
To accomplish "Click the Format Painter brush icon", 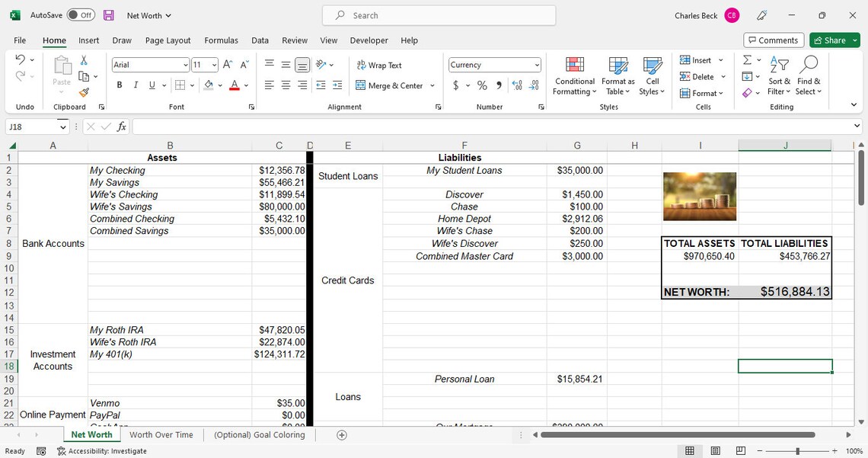I will coord(85,92).
